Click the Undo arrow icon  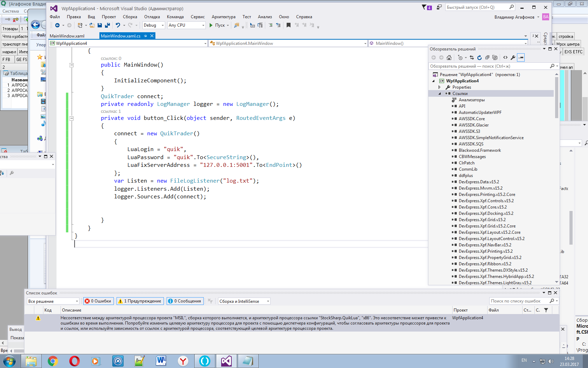coord(118,25)
